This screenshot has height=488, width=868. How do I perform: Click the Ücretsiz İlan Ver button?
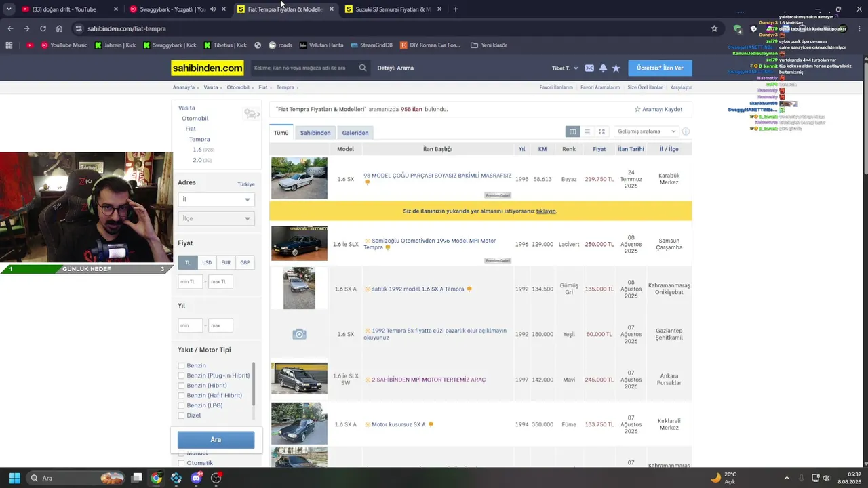point(660,68)
